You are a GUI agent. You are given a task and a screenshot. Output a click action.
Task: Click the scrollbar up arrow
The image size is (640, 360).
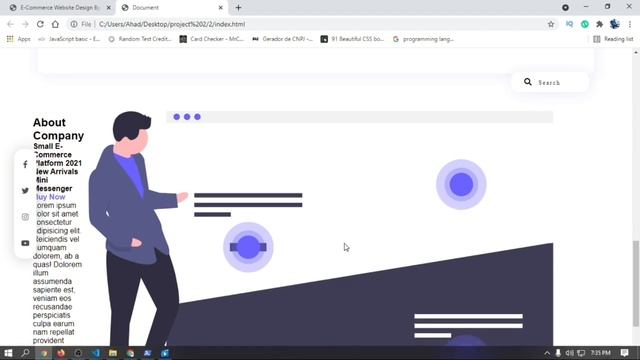[x=636, y=52]
